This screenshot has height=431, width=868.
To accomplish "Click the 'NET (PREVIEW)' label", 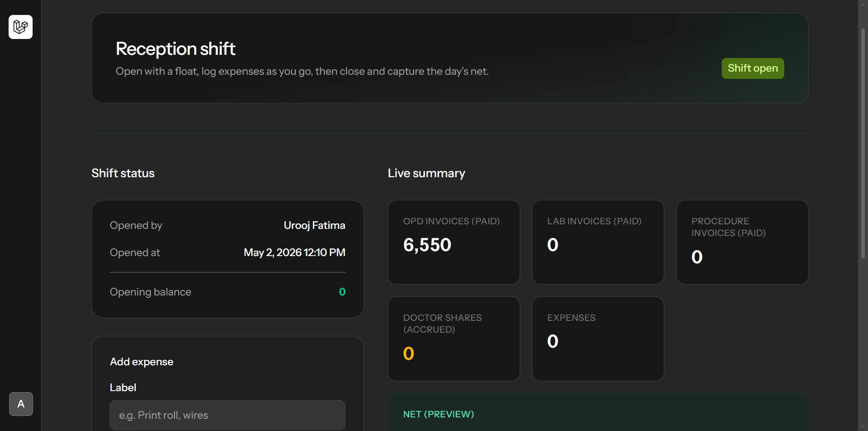I will [x=439, y=414].
